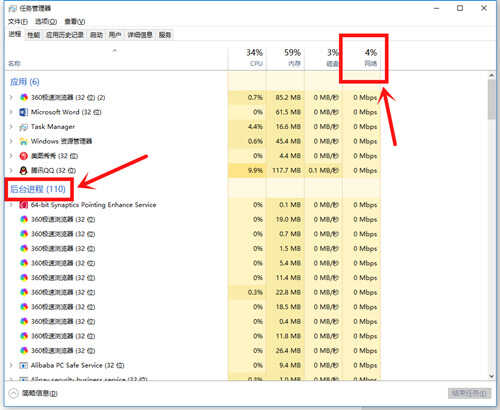Click the 64-bit Synaptics Pointing service icon
The width and height of the screenshot is (500, 410).
[x=24, y=205]
